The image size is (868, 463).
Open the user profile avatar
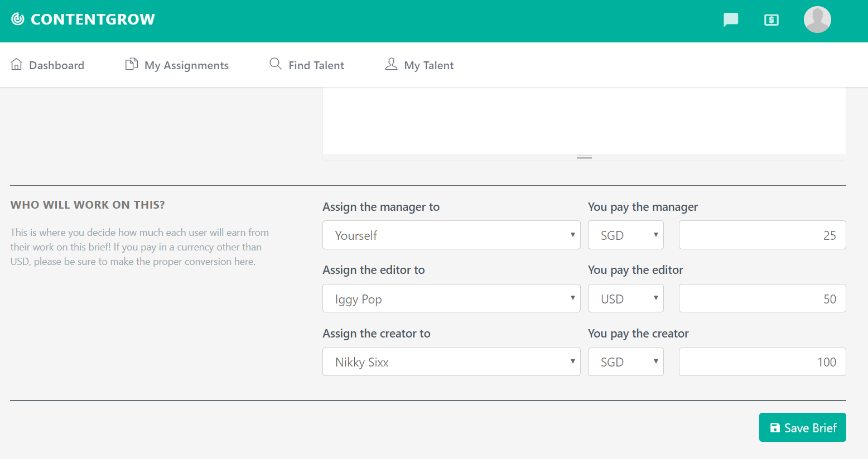tap(817, 20)
